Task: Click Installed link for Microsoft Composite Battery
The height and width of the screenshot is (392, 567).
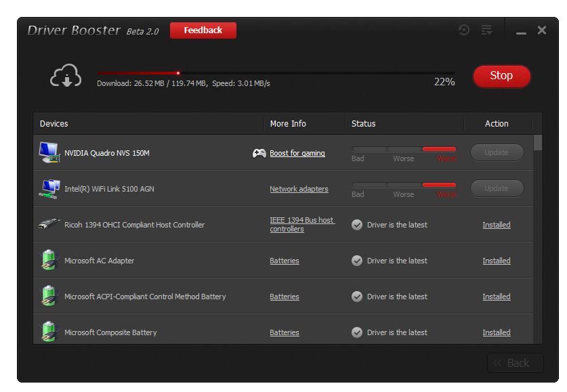Action: click(x=497, y=332)
